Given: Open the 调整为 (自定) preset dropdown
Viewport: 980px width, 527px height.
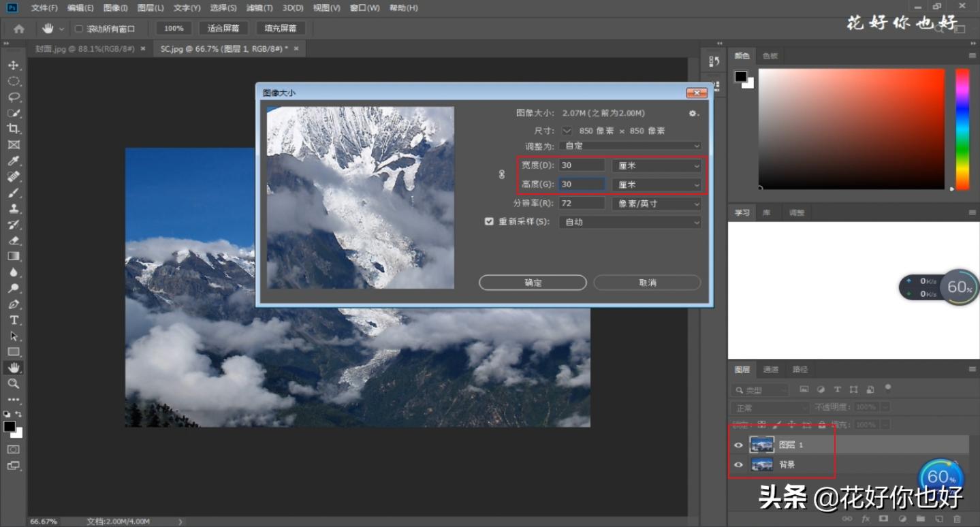Looking at the screenshot, I should (x=630, y=146).
